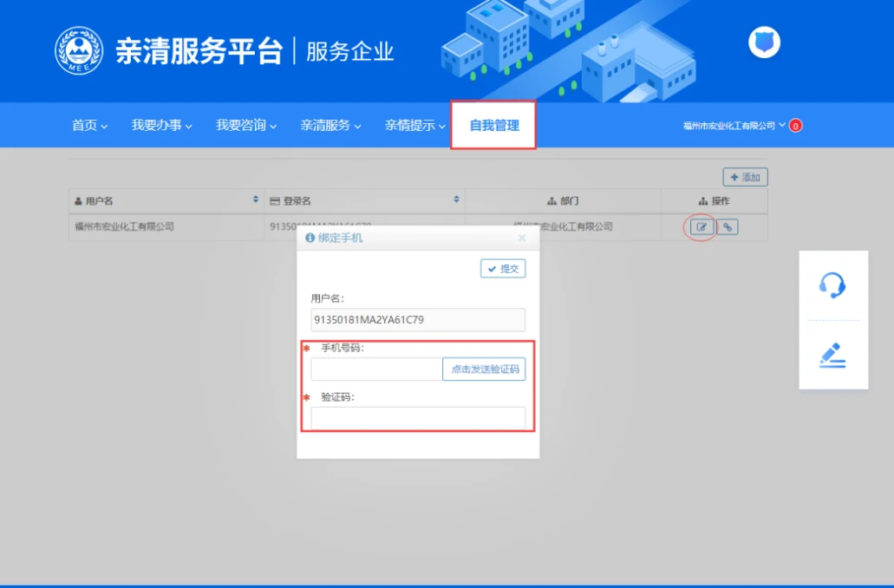Image resolution: width=894 pixels, height=588 pixels.
Task: Click the link icon beside edit button
Action: (x=728, y=227)
